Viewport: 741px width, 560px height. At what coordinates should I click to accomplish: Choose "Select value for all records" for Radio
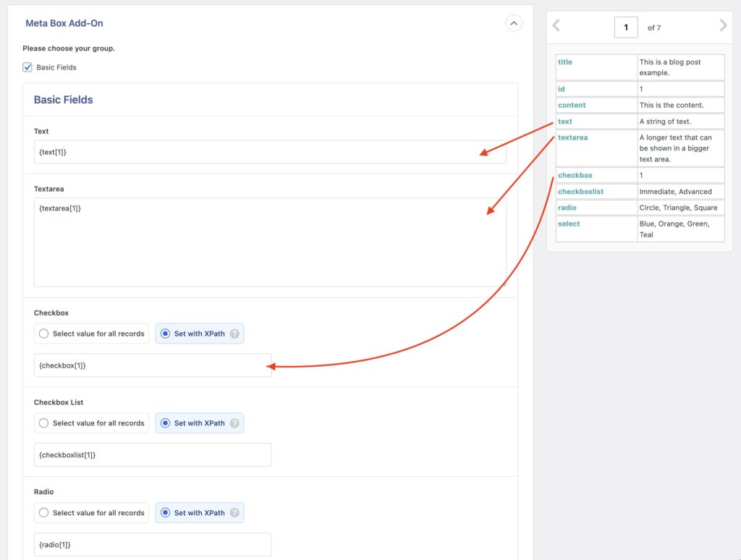pos(43,512)
